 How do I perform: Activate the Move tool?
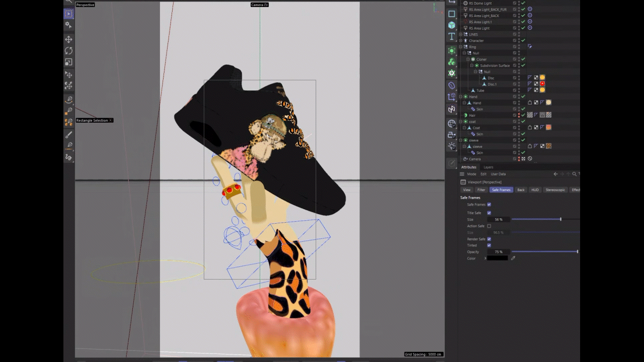[x=68, y=39]
